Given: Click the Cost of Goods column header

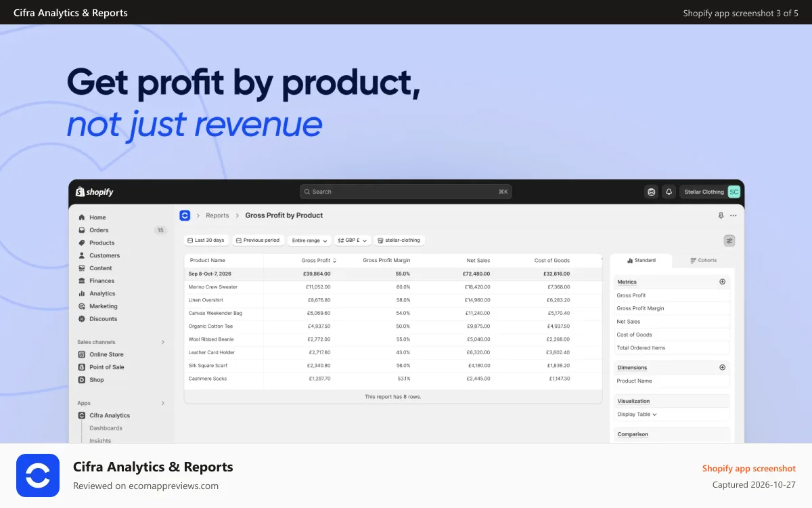Looking at the screenshot, I should (x=552, y=260).
